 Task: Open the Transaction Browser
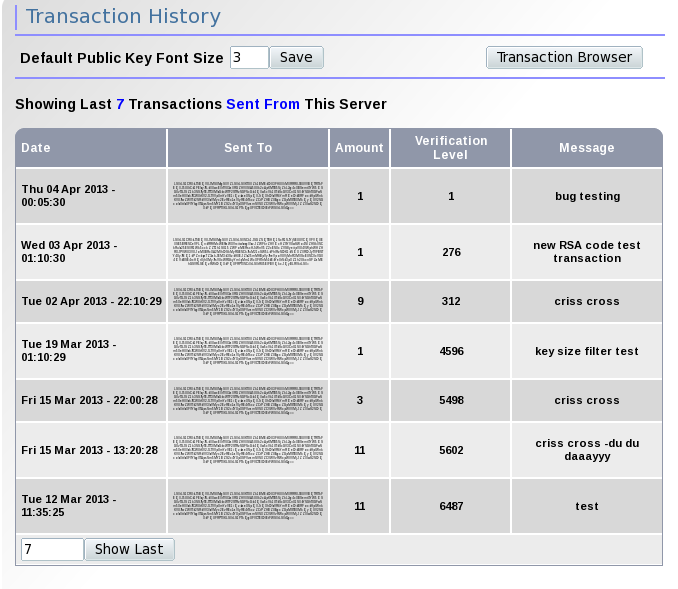pyautogui.click(x=564, y=57)
